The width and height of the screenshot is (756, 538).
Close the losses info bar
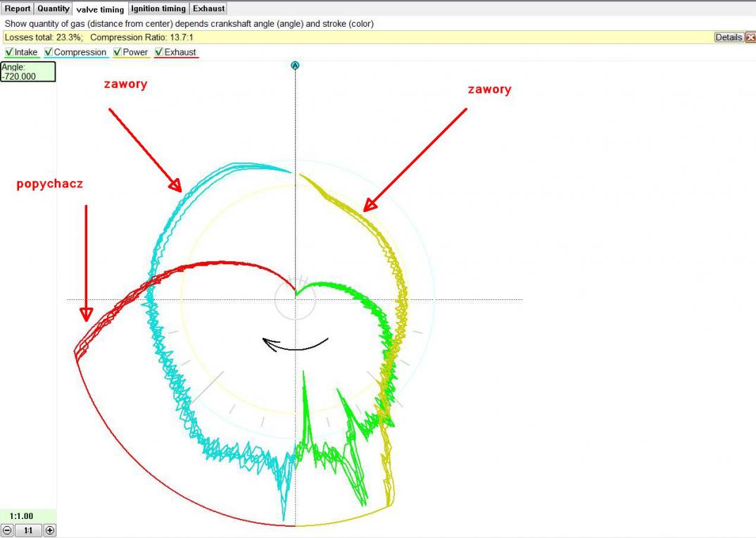click(x=750, y=37)
